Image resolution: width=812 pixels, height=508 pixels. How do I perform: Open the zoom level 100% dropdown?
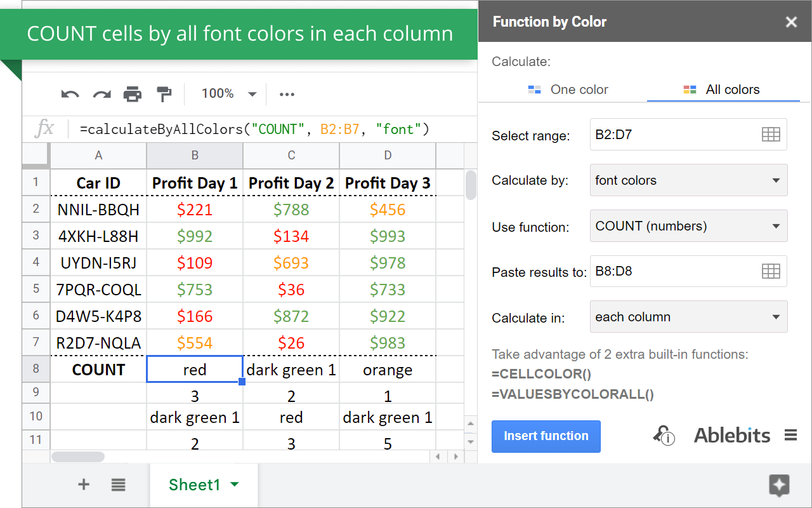tap(228, 94)
